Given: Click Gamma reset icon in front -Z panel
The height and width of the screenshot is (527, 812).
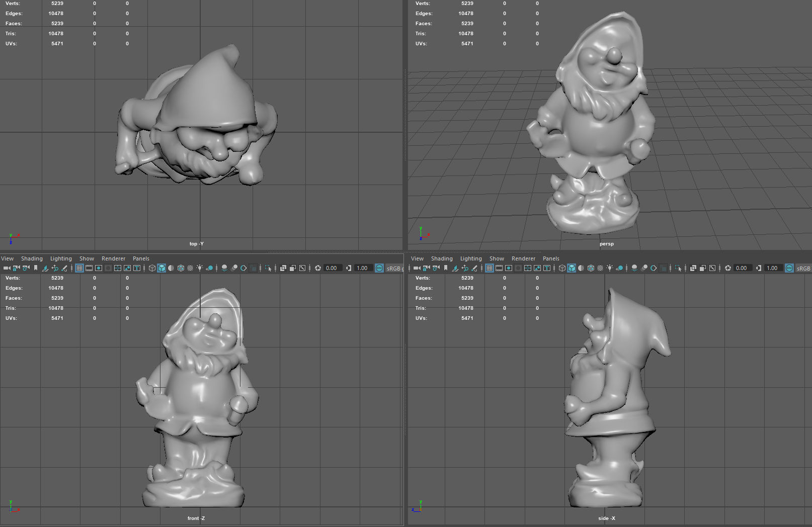Looking at the screenshot, I should click(x=349, y=268).
